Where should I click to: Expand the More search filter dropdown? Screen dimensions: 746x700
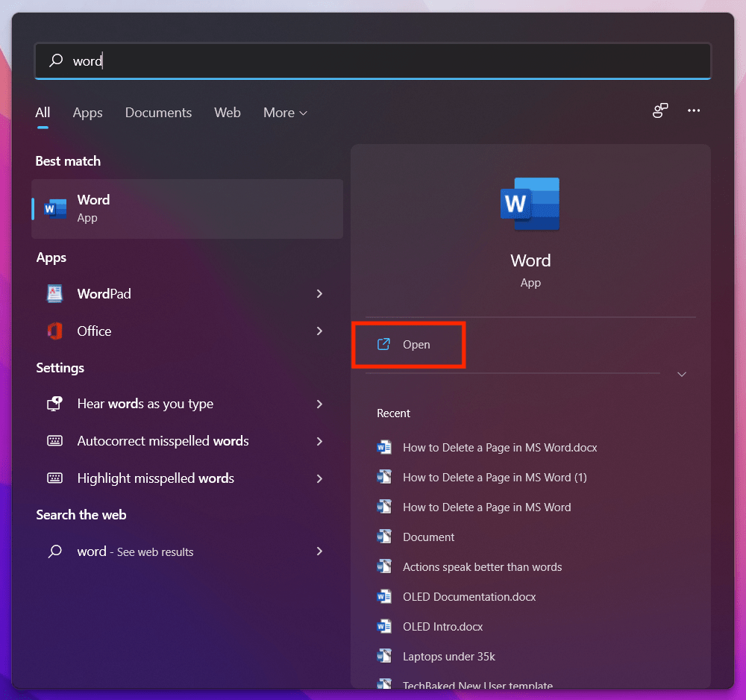coord(285,113)
